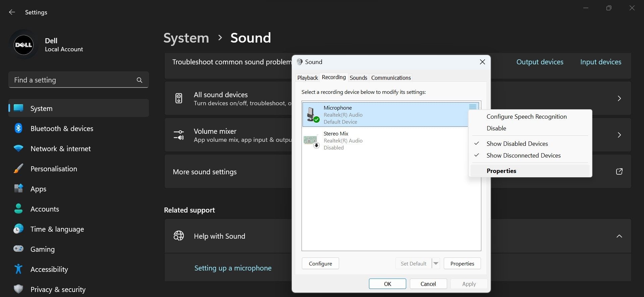The height and width of the screenshot is (297, 644).
Task: Open the Communications tab
Action: click(x=391, y=78)
